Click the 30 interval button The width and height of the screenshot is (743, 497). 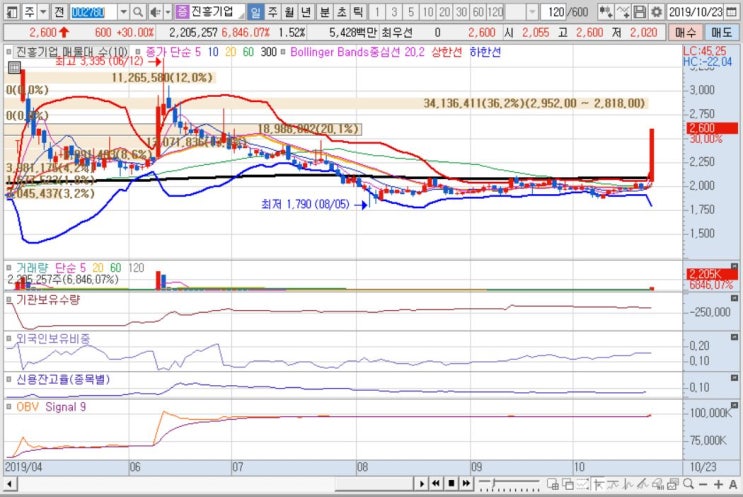point(461,11)
